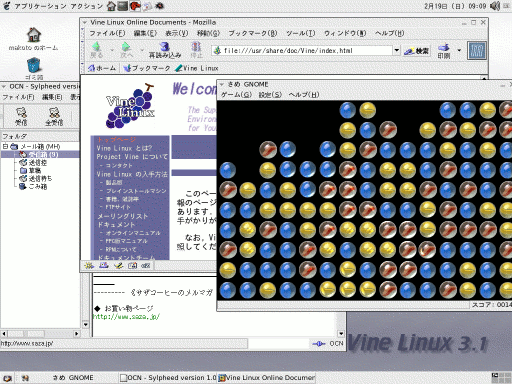Open the アプリケーション menu in top panel

[40, 6]
